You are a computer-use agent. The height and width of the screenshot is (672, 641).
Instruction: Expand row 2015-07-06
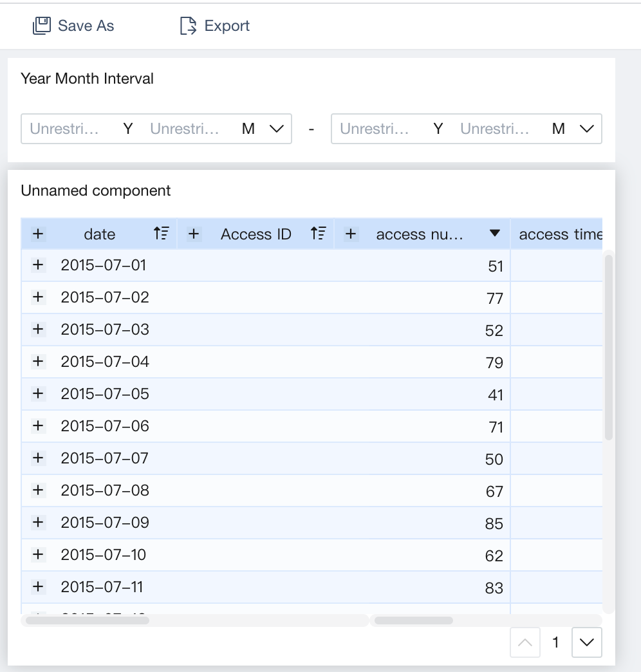(x=38, y=426)
